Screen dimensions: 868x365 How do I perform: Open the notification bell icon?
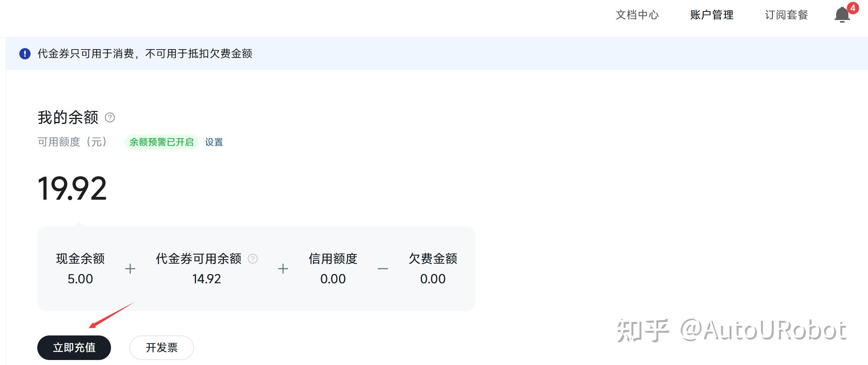pos(842,15)
